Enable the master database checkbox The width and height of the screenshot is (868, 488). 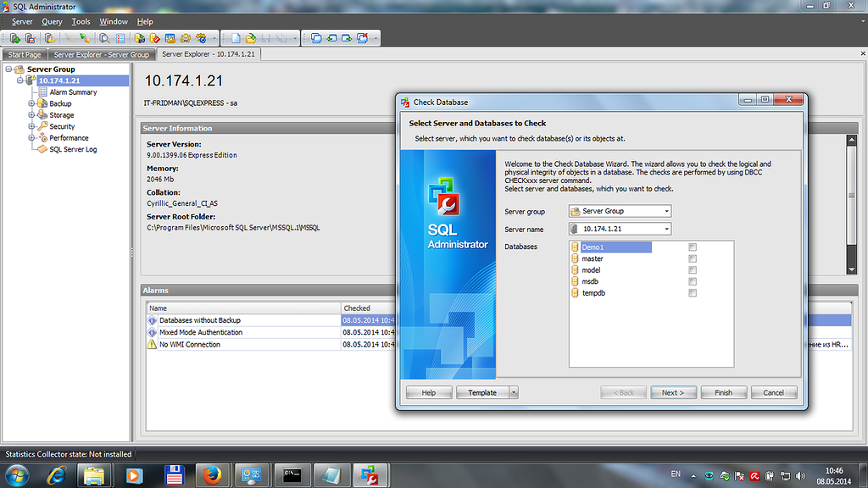click(693, 258)
